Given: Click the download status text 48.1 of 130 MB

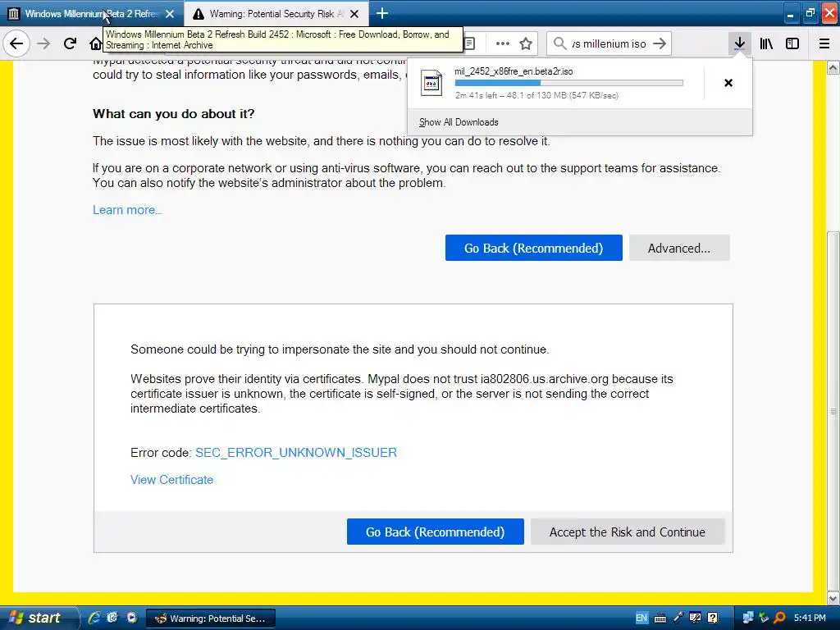Looking at the screenshot, I should tap(536, 95).
